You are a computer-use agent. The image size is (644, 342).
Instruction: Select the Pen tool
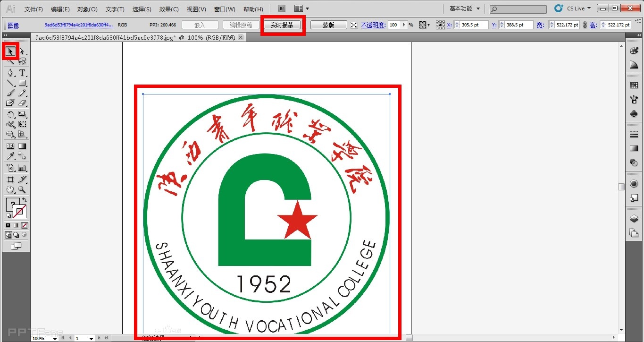point(10,73)
